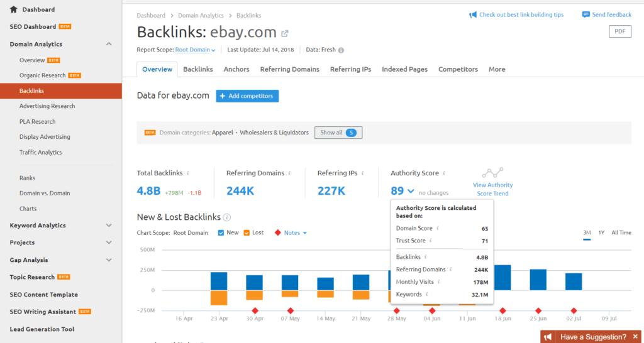Select the 3M chart range

point(587,233)
